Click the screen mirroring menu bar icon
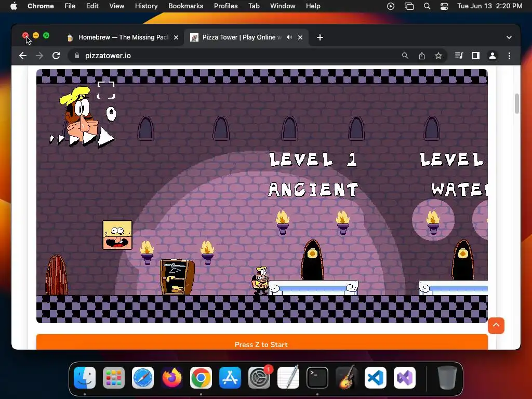532x399 pixels. pos(409,6)
